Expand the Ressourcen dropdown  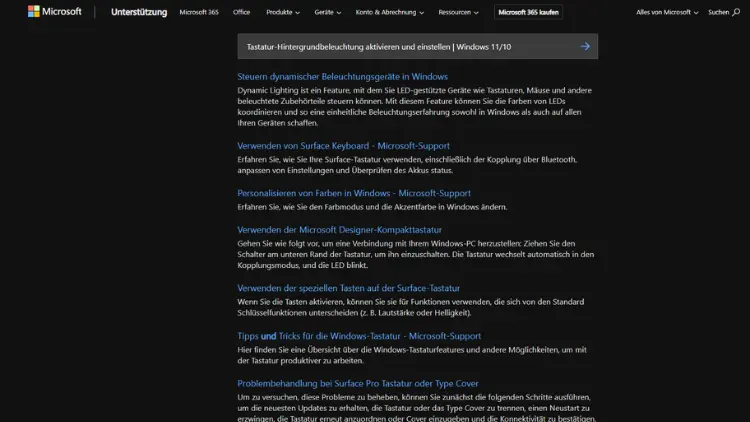458,12
